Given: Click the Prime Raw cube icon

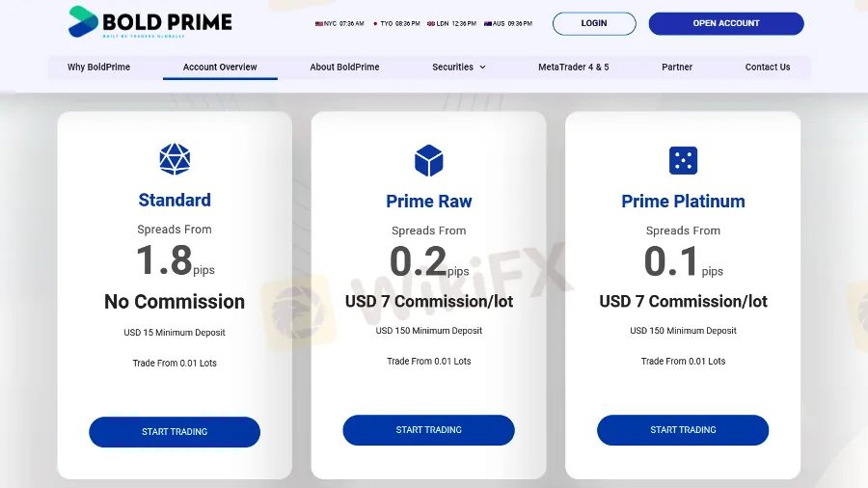Looking at the screenshot, I should (428, 160).
